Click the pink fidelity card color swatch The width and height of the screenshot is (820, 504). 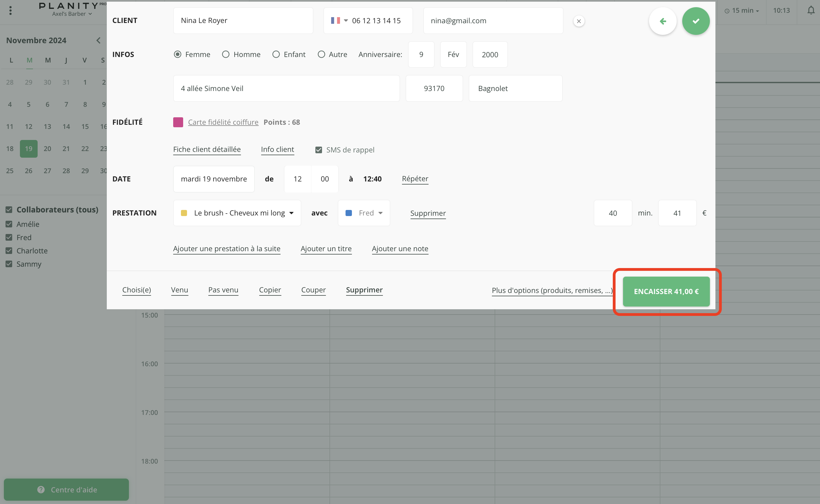pos(178,122)
